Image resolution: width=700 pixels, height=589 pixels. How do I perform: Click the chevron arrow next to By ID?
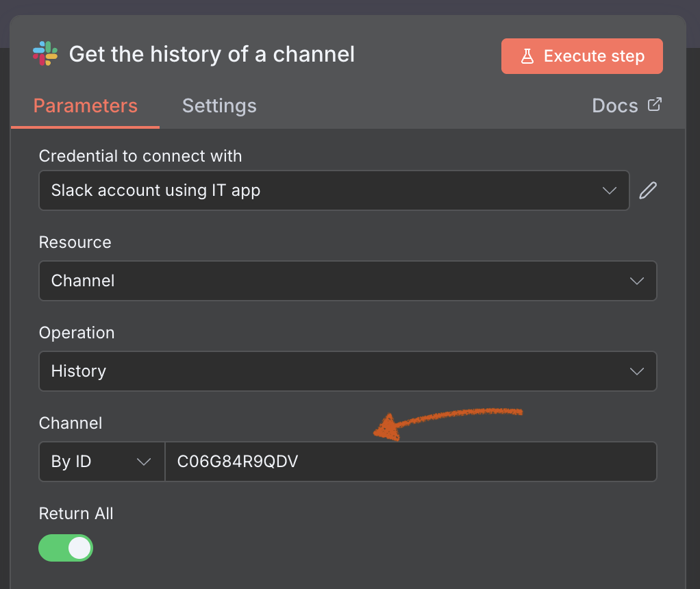click(144, 462)
